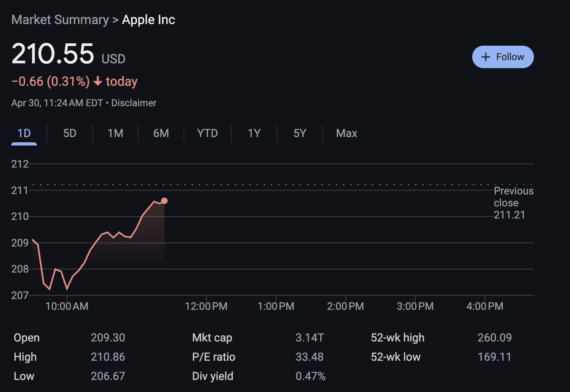570x392 pixels.
Task: Click the Previous close 211.21 label
Action: tap(513, 203)
